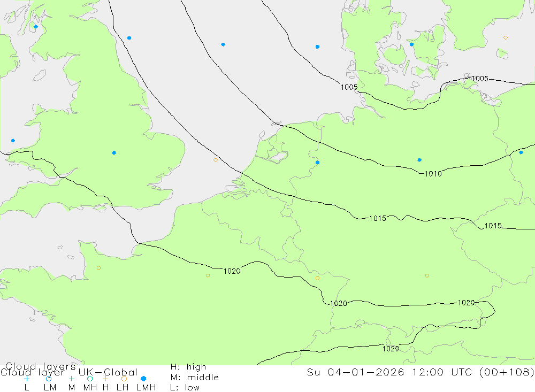The width and height of the screenshot is (535, 392).
Task: Click the 1005 isobar label over the Baltic coast
Action: click(x=480, y=79)
